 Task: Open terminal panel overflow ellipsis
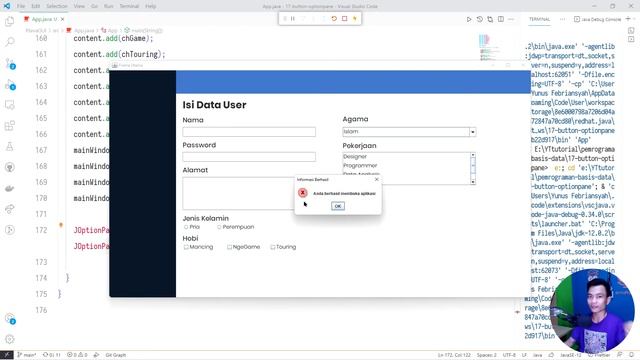562,19
